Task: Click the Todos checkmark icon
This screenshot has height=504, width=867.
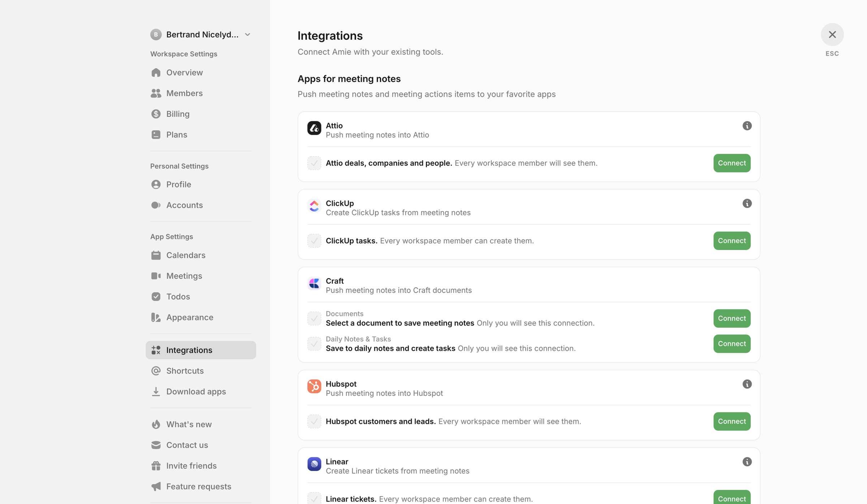Action: pyautogui.click(x=156, y=296)
